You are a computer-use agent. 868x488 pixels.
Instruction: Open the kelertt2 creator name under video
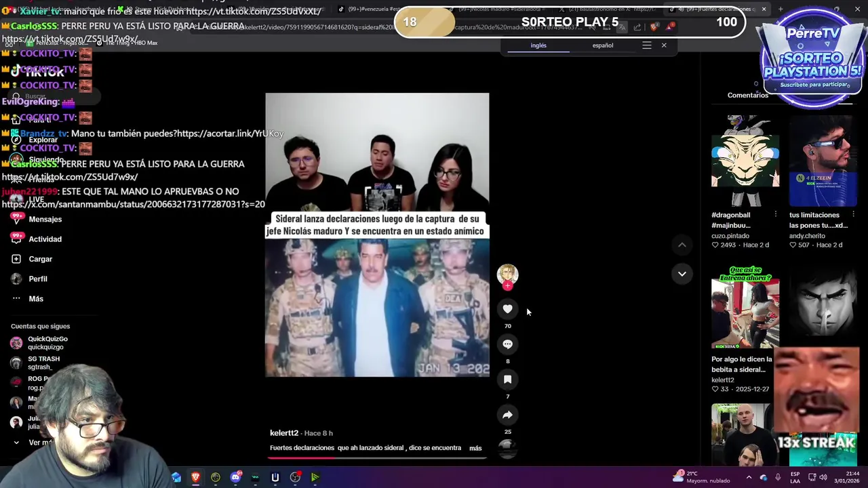coord(284,433)
